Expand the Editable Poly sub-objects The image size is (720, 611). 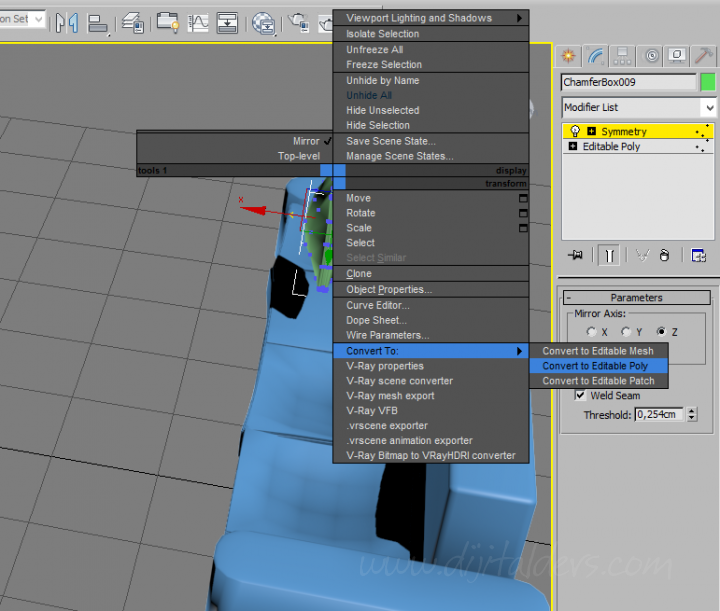[x=573, y=146]
